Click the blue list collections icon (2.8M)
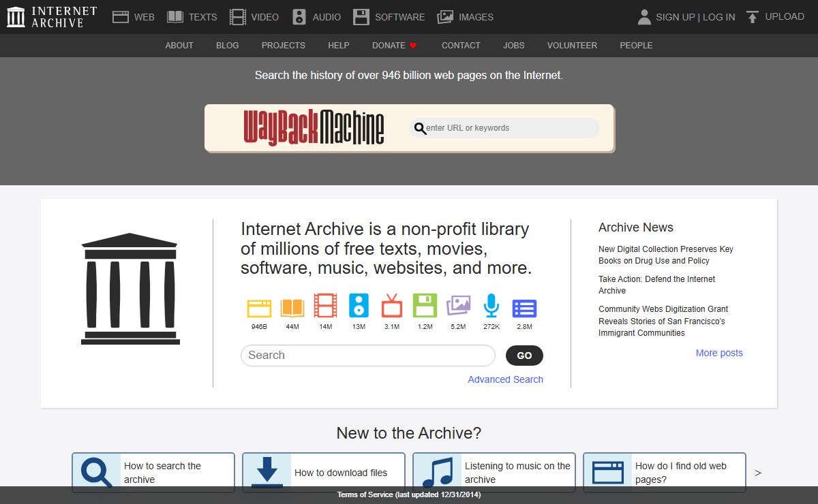 (524, 309)
